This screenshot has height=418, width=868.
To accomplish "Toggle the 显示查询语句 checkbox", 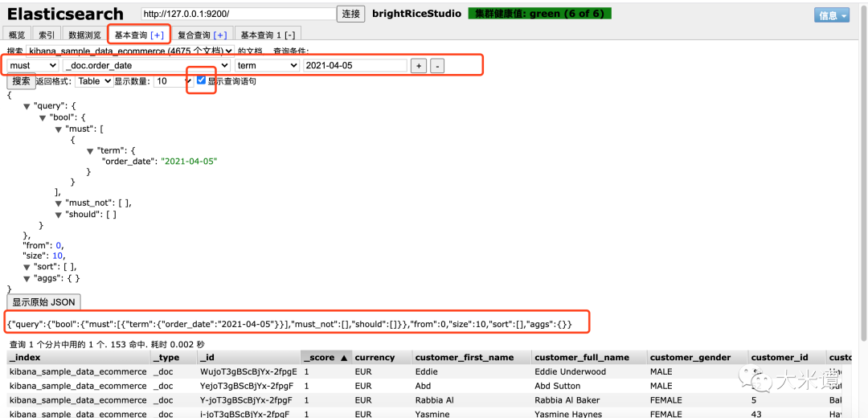I will pos(201,80).
